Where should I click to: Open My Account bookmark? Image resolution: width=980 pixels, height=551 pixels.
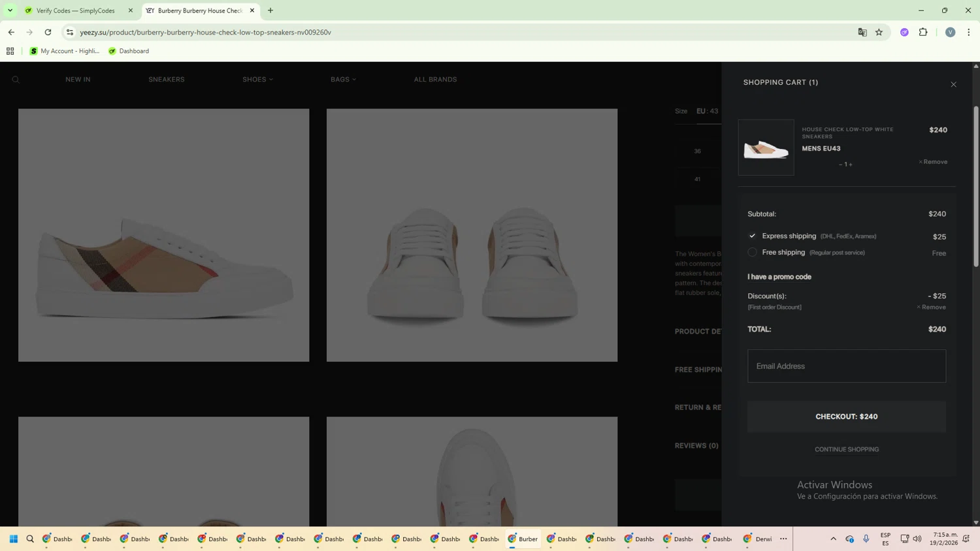point(64,51)
